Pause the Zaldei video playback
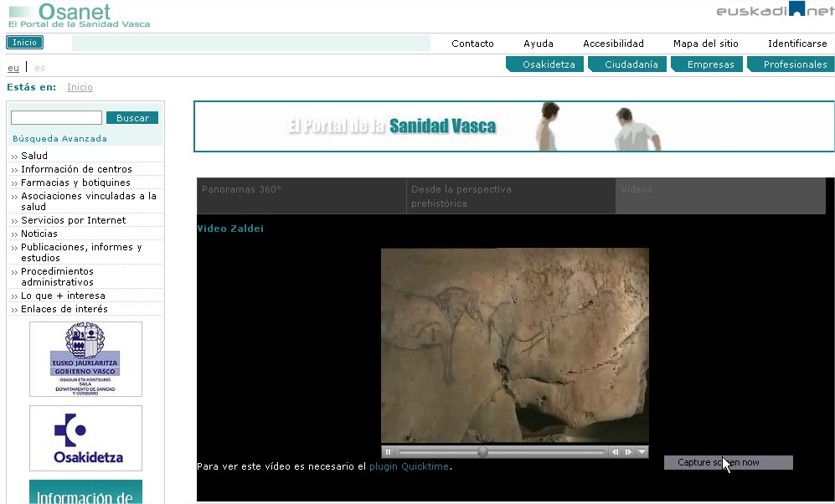Screen dimensions: 835x504 tap(389, 452)
